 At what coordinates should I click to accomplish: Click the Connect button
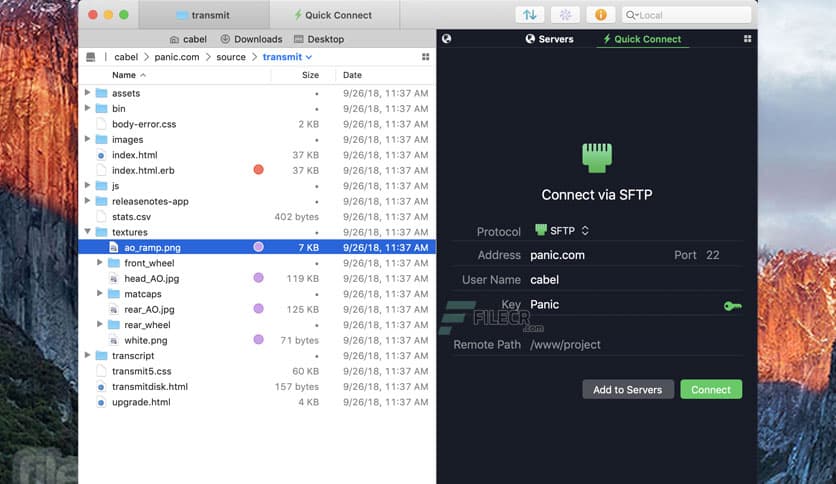[710, 389]
